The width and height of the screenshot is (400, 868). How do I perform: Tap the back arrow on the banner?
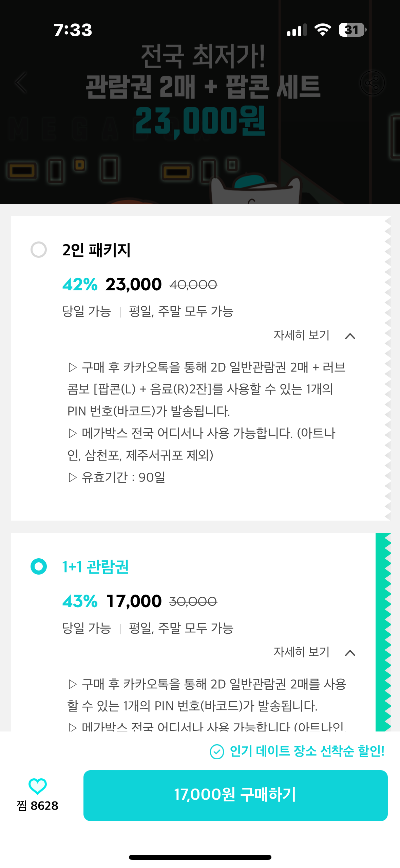click(x=21, y=83)
